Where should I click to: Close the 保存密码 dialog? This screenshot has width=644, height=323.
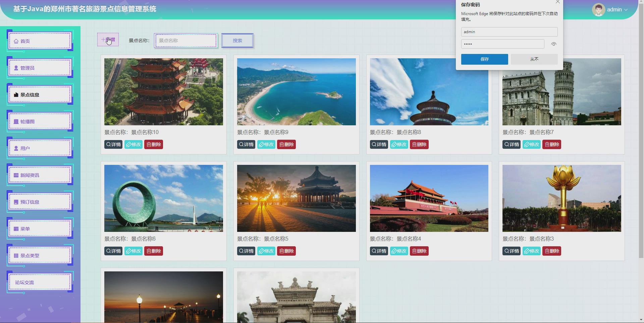(558, 2)
